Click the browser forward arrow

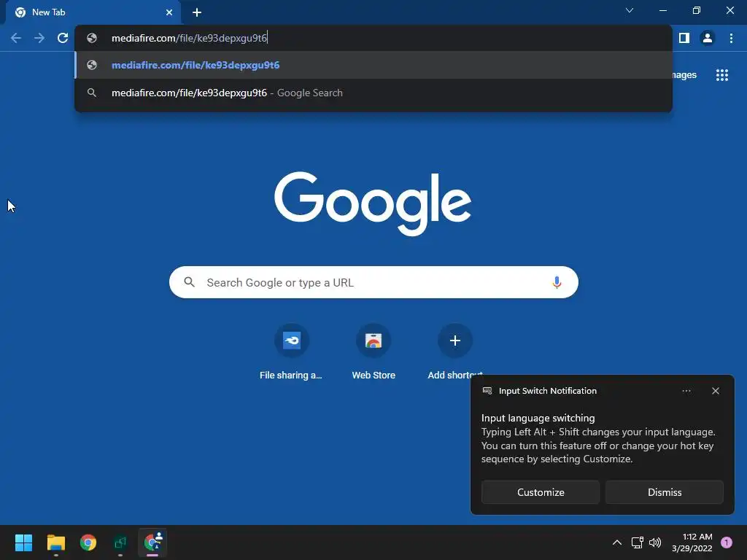[39, 38]
